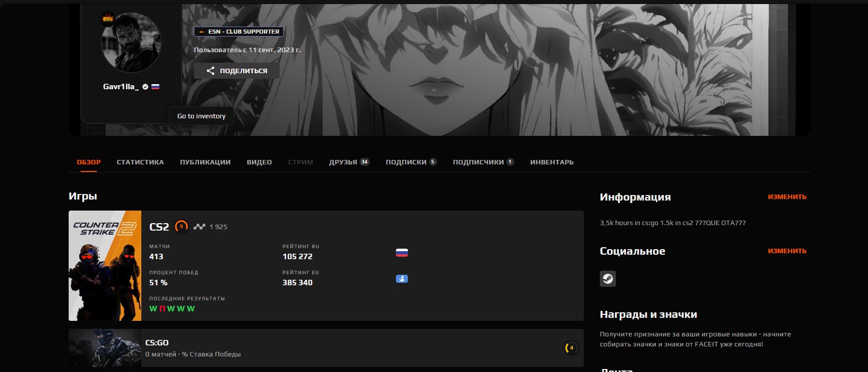The height and width of the screenshot is (372, 868).
Task: Open the СТРИМ tab
Action: [301, 162]
